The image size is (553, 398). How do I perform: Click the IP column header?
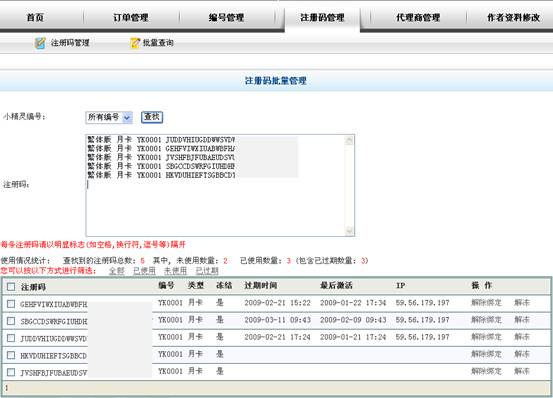401,286
